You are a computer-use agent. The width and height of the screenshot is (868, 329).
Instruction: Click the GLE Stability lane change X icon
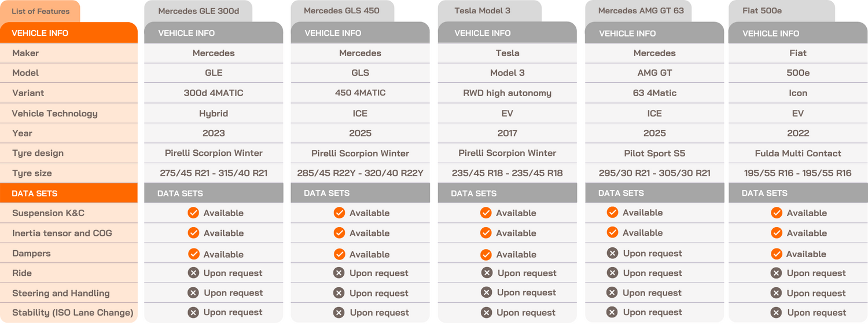pos(193,312)
